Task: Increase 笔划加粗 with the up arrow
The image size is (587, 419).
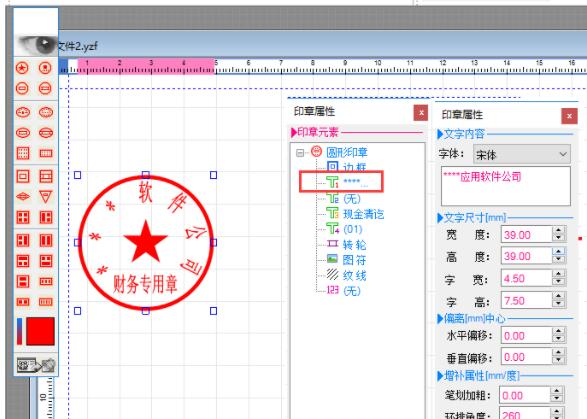Action: tap(557, 391)
